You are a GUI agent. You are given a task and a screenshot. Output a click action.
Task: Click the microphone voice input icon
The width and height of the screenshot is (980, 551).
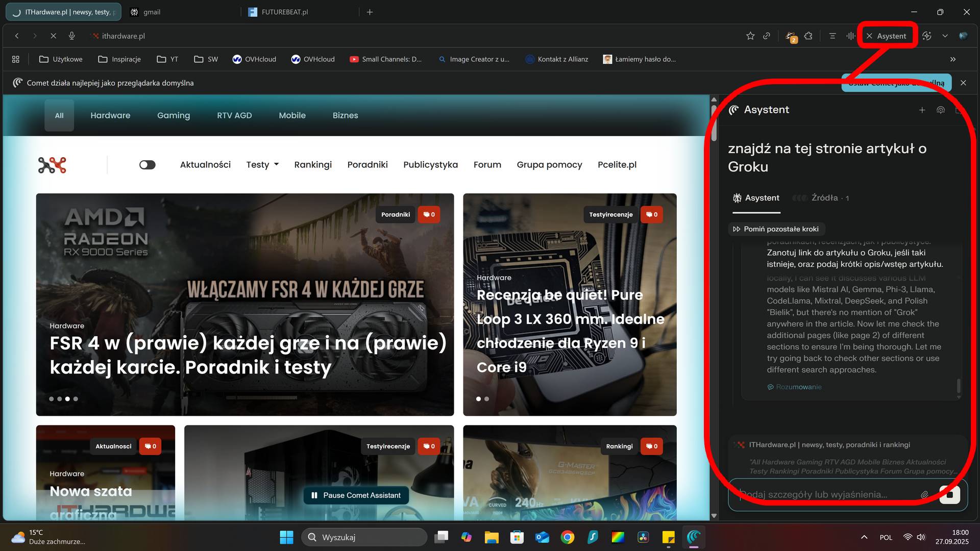pyautogui.click(x=72, y=36)
